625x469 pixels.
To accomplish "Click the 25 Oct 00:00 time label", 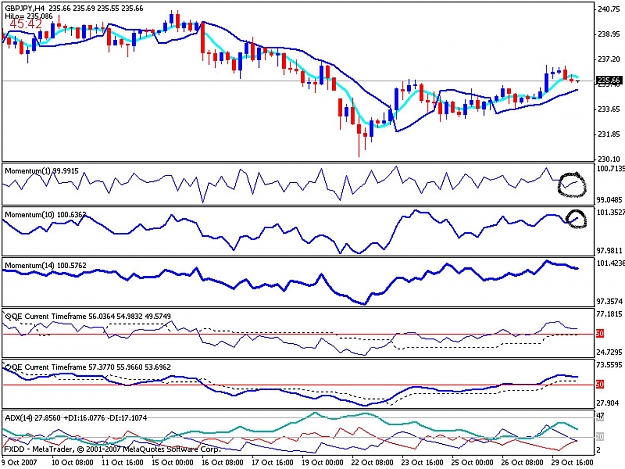I will pos(472,463).
